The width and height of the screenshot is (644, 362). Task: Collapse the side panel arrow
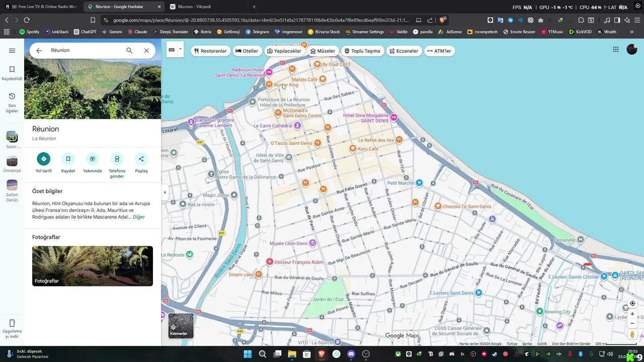pos(165,192)
